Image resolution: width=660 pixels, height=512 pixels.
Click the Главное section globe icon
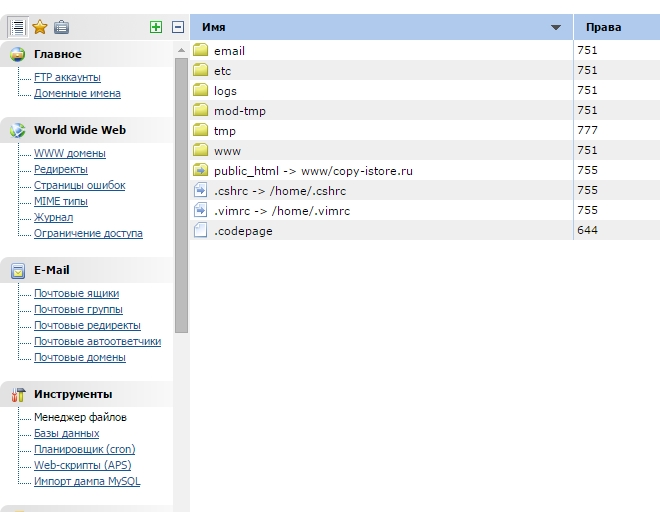[x=17, y=54]
